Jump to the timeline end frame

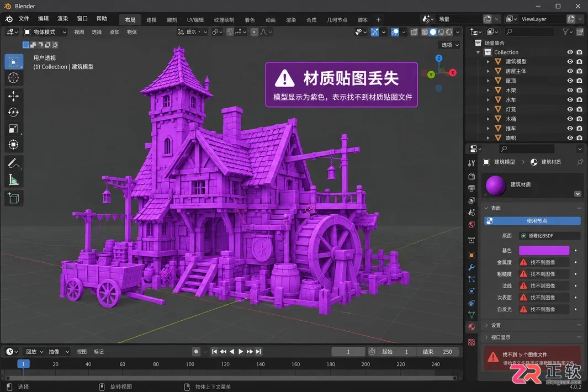pos(258,352)
